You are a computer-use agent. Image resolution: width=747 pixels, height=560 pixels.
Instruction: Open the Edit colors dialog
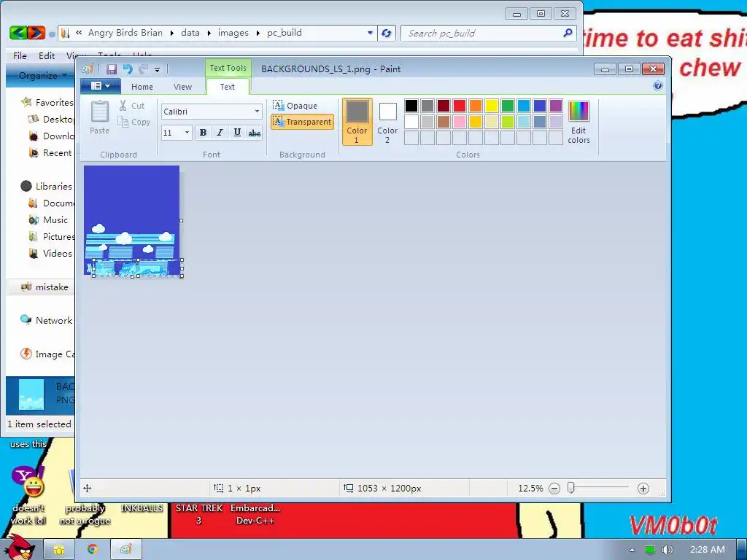tap(578, 122)
